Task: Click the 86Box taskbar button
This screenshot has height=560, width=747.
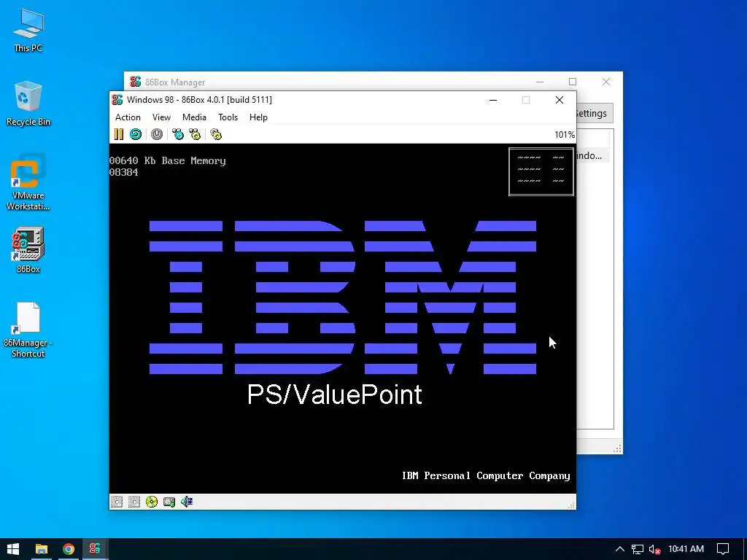Action: (x=95, y=549)
